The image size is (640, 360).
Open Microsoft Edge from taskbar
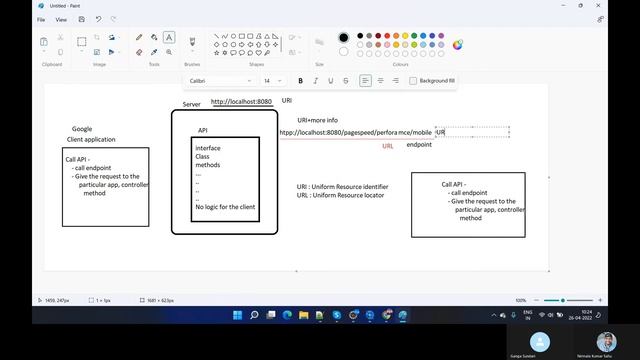pos(287,315)
